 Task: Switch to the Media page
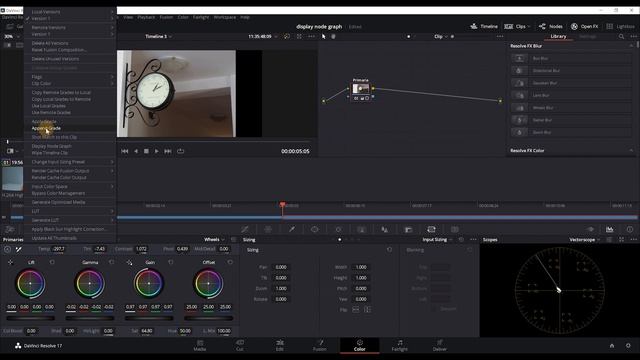[200, 345]
